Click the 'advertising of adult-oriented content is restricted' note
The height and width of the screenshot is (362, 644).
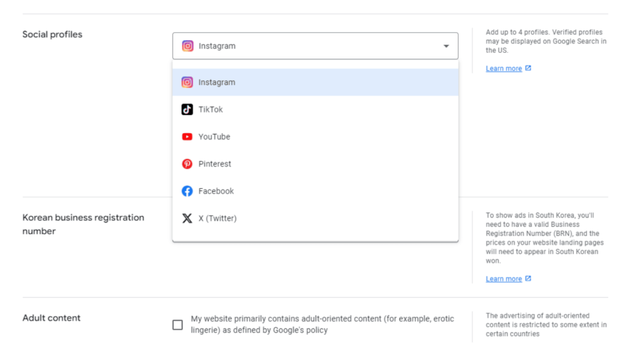pyautogui.click(x=547, y=325)
